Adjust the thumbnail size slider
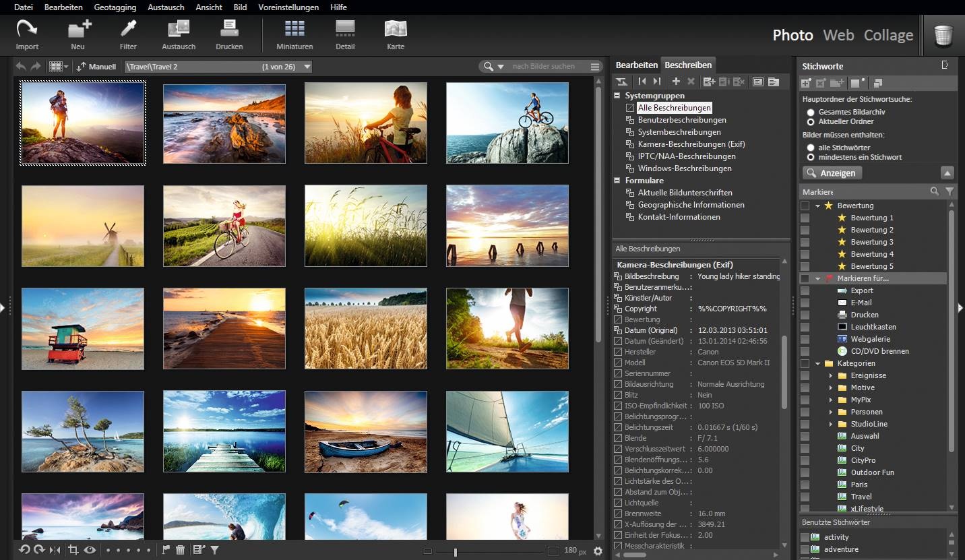Screen dimensions: 965x560 tap(456, 552)
